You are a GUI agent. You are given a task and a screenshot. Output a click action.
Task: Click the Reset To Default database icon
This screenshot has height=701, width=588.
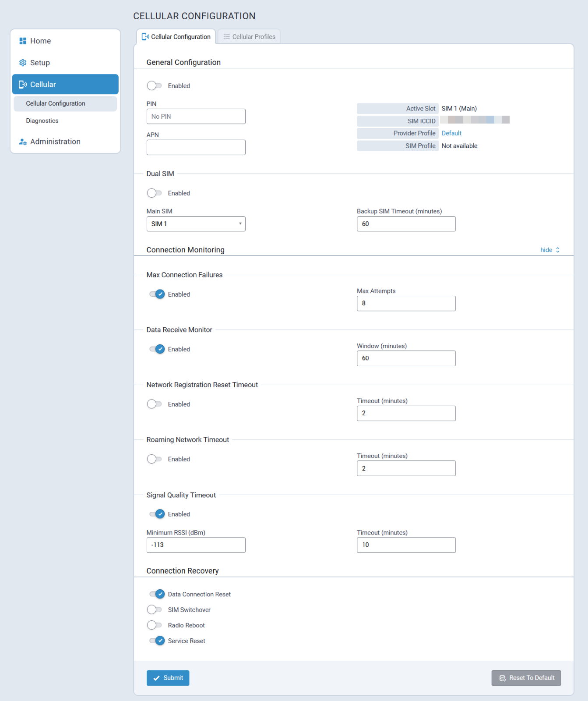point(502,678)
